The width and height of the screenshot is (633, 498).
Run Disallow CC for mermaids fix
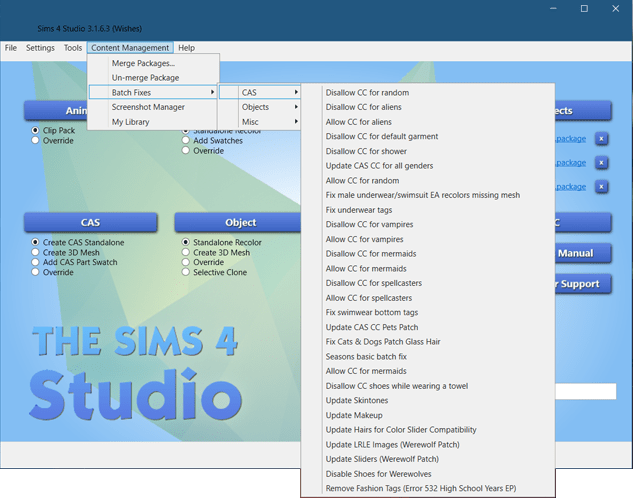(428, 254)
